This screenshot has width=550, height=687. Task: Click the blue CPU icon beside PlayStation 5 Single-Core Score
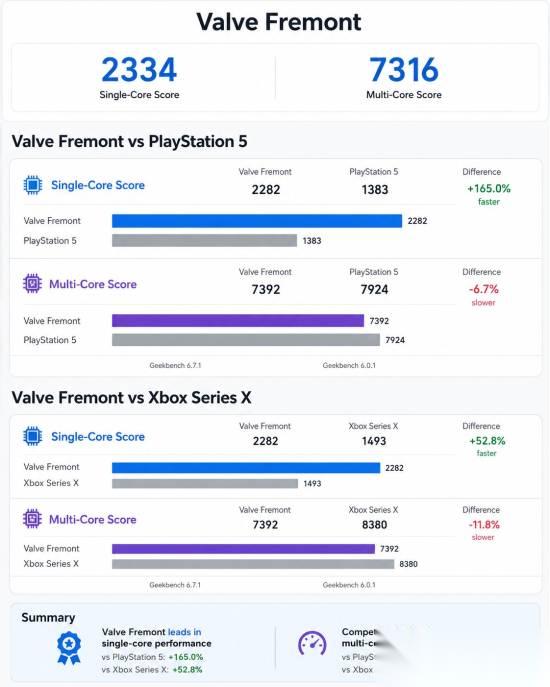[x=33, y=185]
